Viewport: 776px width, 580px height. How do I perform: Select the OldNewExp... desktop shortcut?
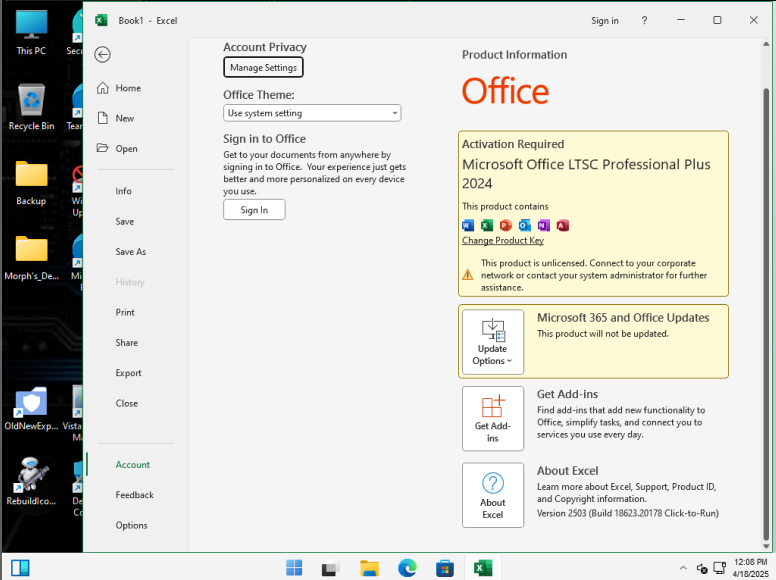coord(31,408)
